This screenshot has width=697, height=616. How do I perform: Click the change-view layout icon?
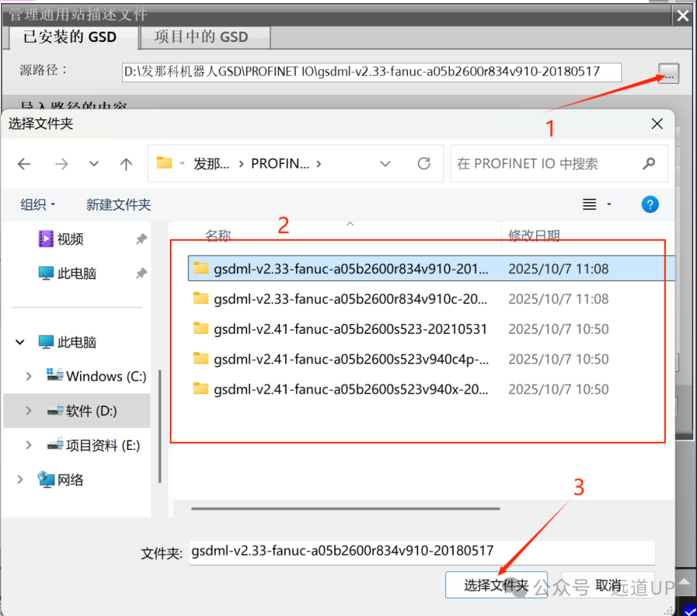point(588,204)
